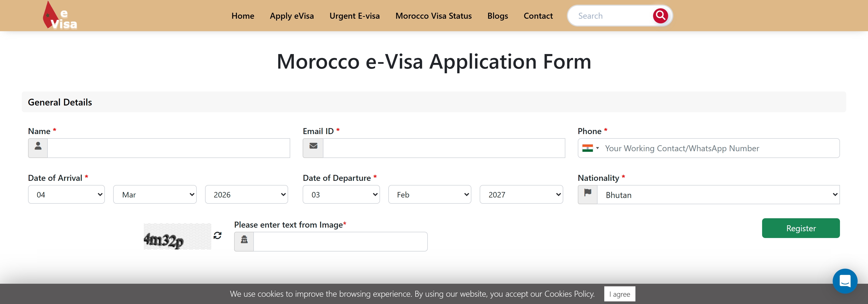Open the phone country flag selector
The width and height of the screenshot is (868, 304).
590,148
